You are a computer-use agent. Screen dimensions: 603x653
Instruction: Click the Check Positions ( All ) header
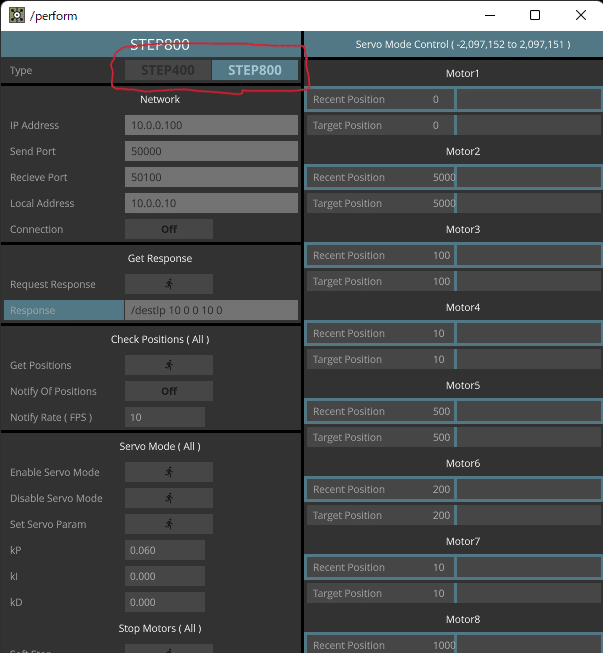point(160,339)
